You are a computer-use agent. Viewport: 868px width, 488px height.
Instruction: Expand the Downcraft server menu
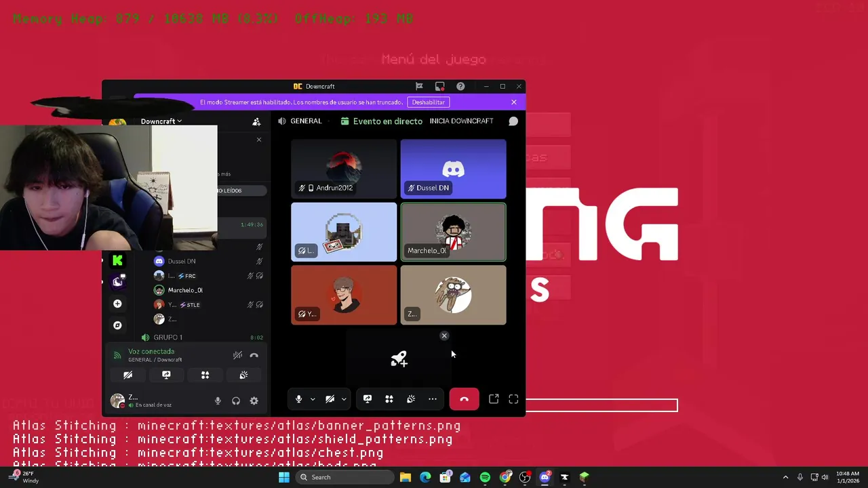161,121
